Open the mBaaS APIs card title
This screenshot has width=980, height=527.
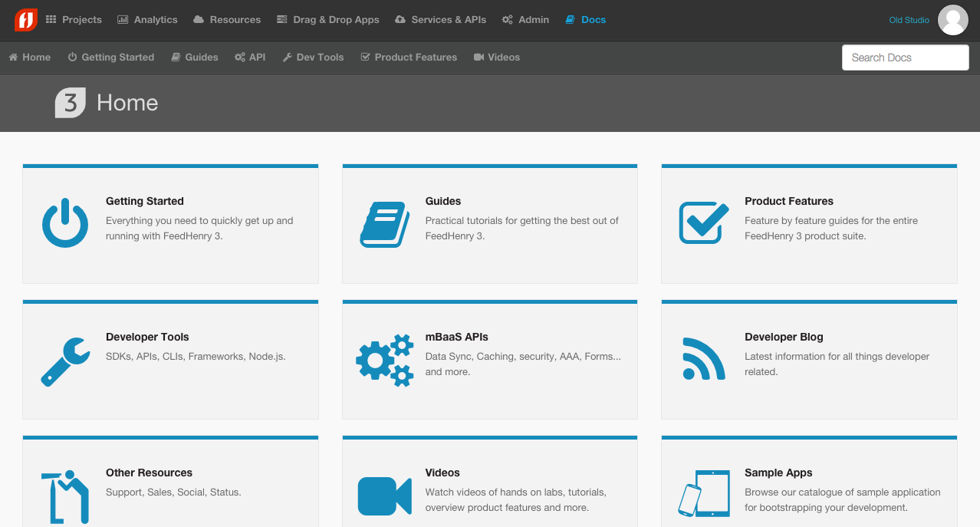457,337
